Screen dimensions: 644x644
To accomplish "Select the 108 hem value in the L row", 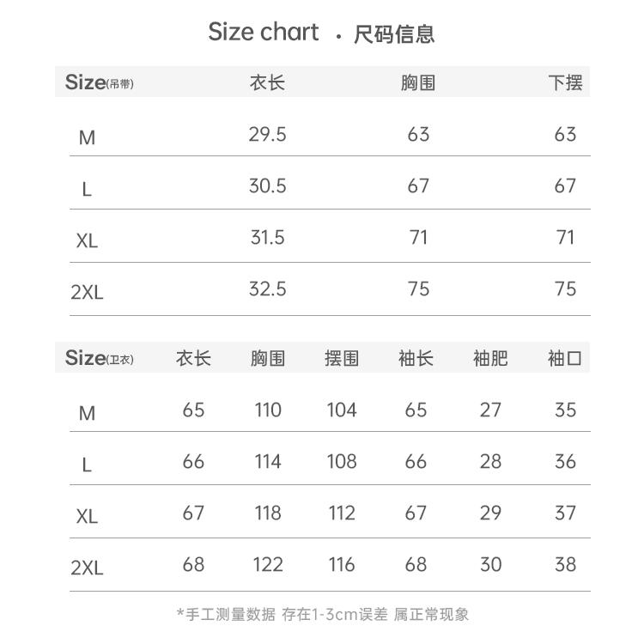I will point(342,462).
